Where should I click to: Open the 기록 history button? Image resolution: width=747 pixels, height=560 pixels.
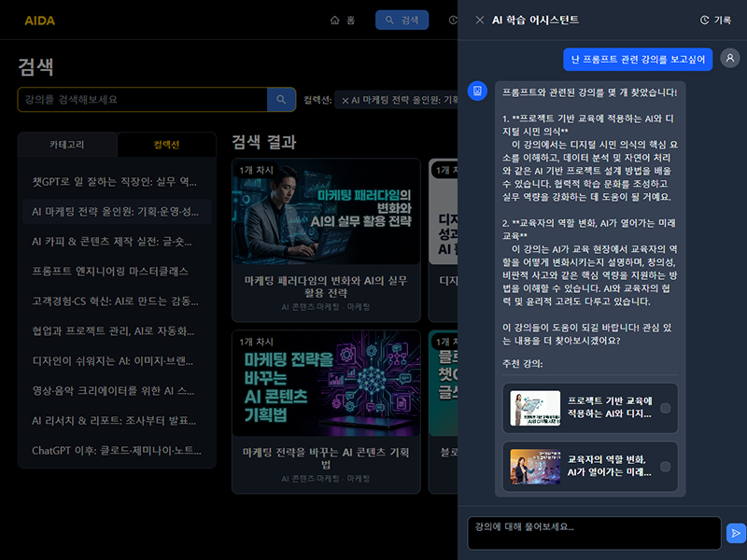[715, 20]
